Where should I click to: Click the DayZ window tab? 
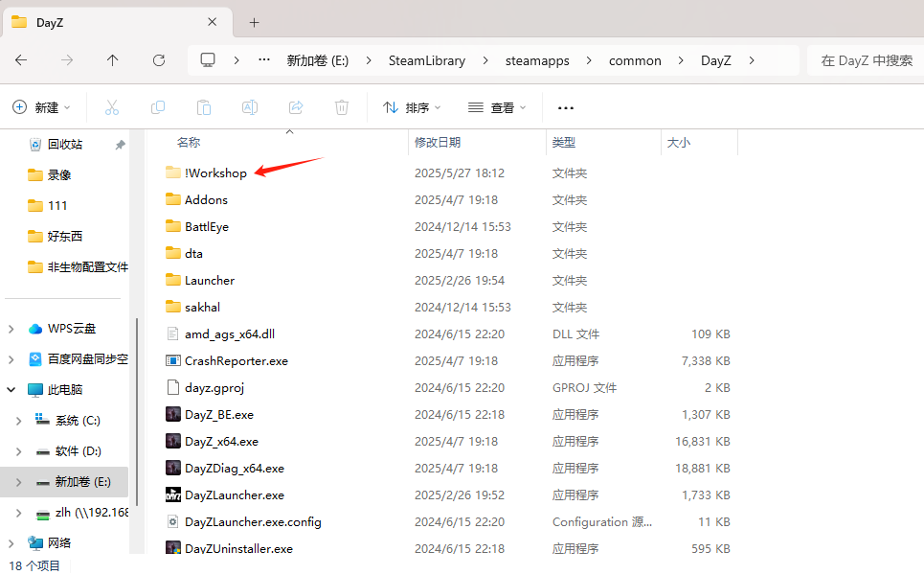(x=117, y=22)
